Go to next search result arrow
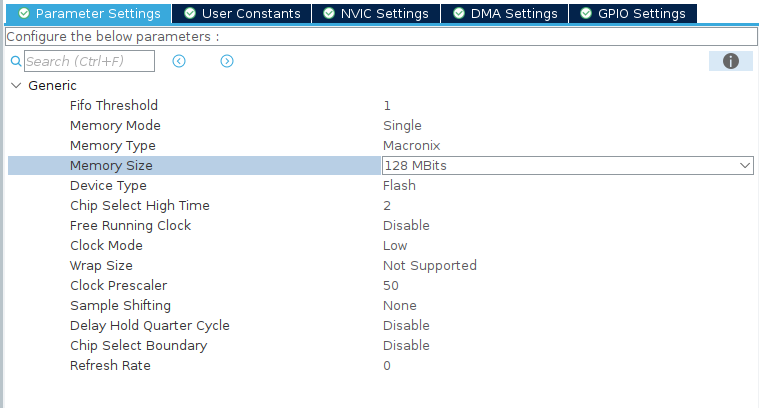 (227, 61)
